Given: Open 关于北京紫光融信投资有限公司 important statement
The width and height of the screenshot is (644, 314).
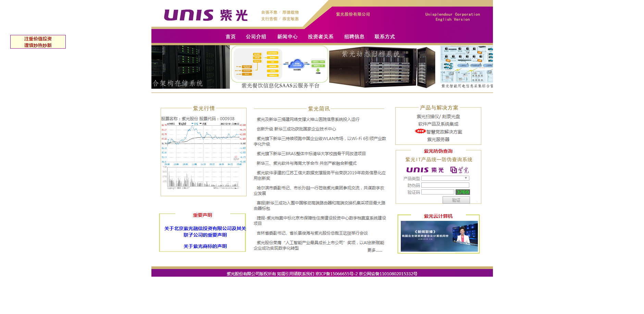Looking at the screenshot, I should 205,232.
